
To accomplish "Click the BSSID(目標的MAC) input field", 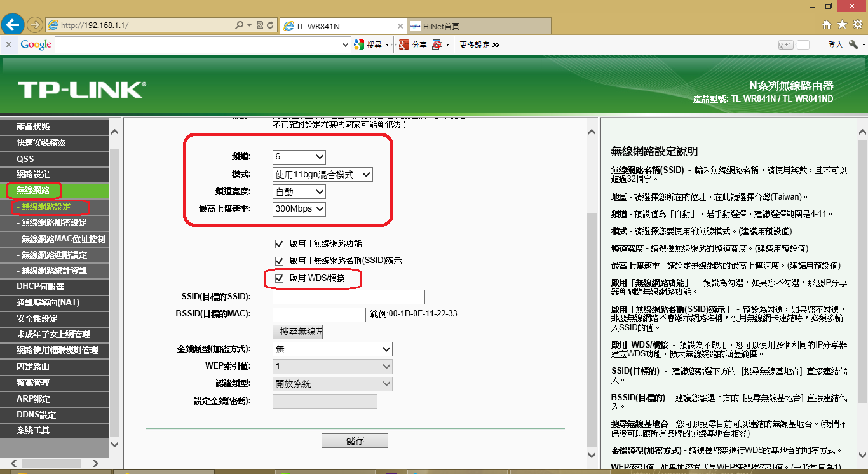I will pos(319,315).
